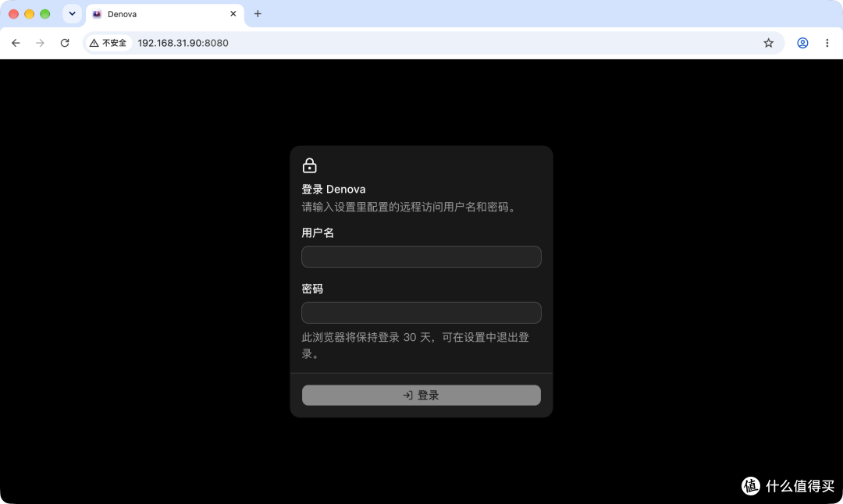Viewport: 843px width, 504px height.
Task: Maximize window with green button
Action: pyautogui.click(x=45, y=14)
